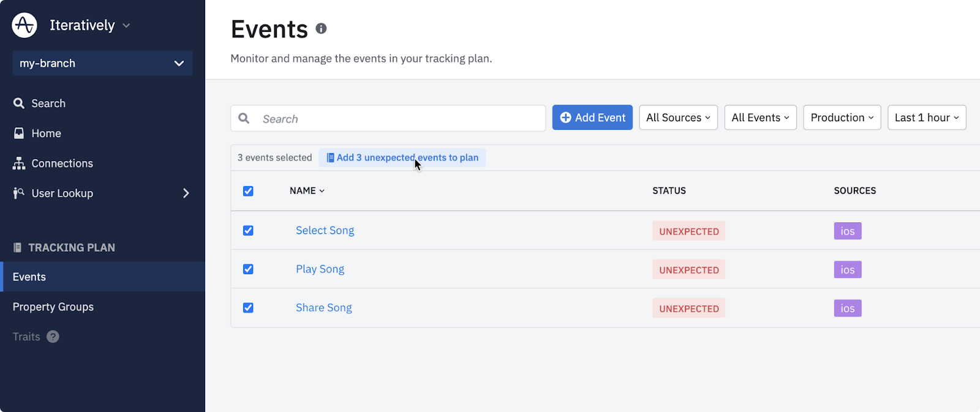Uncheck the Select Song checkbox
Image resolution: width=980 pixels, height=412 pixels.
coord(248,231)
